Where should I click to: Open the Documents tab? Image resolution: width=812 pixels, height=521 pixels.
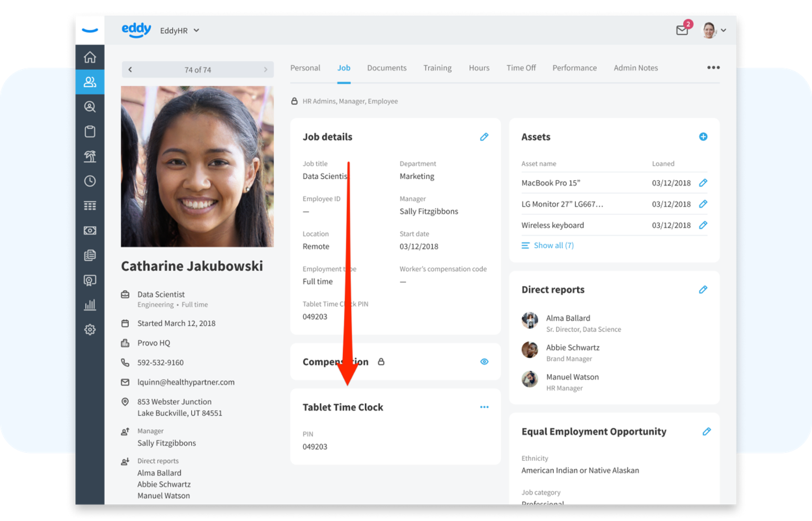[x=387, y=68]
